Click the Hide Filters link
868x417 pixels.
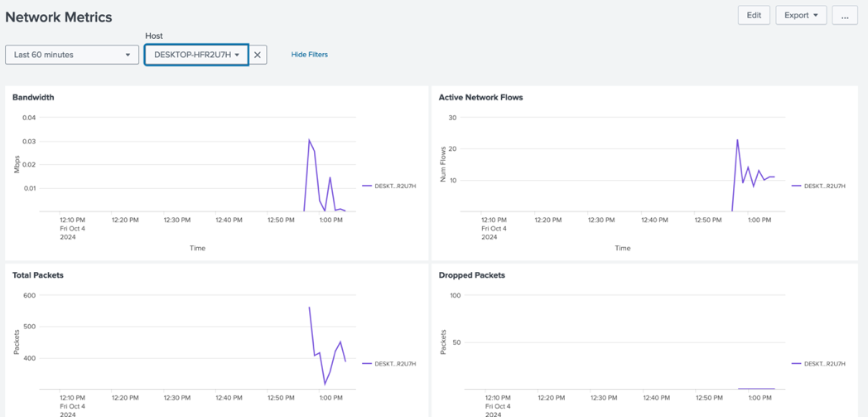coord(309,55)
